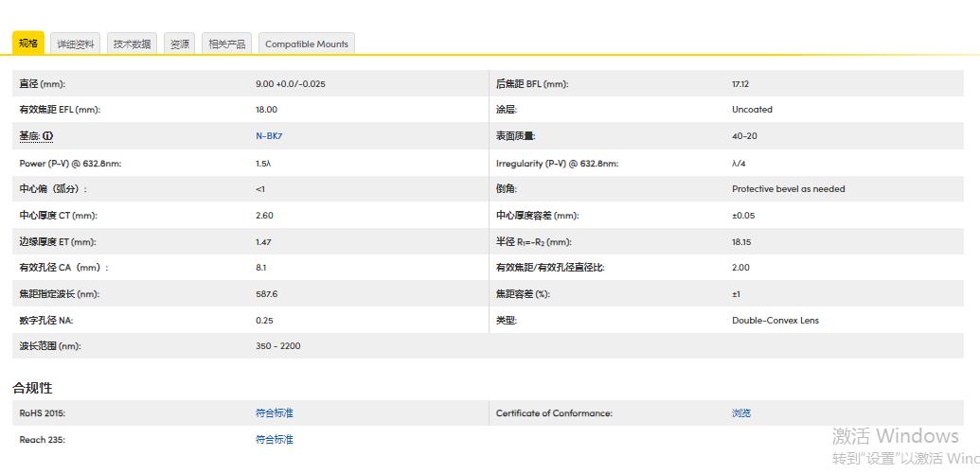The image size is (980, 473).
Task: Click the info icon beside 基底
Action: pos(48,136)
